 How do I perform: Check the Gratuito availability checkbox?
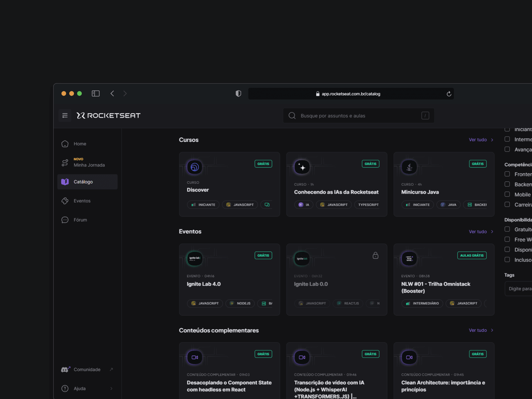point(507,229)
